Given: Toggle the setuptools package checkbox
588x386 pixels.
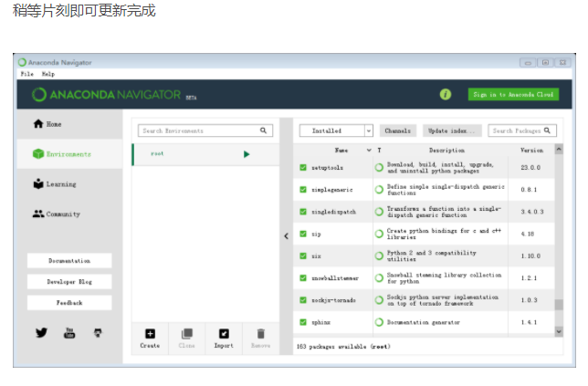Looking at the screenshot, I should pyautogui.click(x=303, y=168).
